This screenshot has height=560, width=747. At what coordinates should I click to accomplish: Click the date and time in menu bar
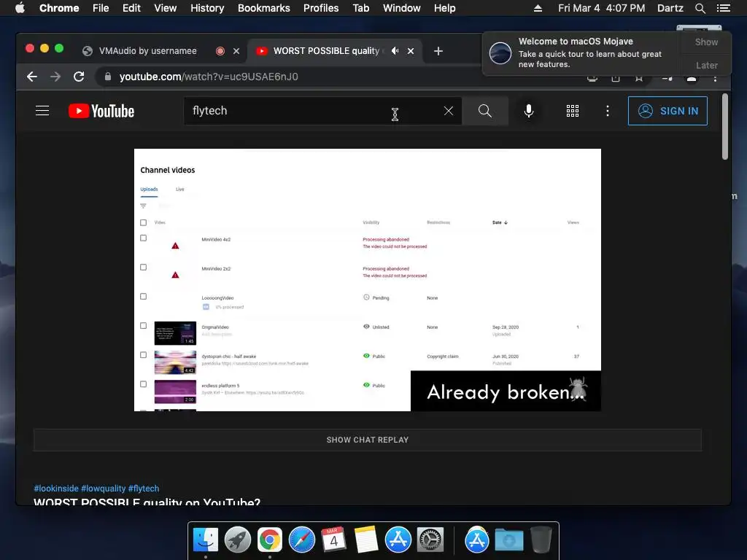[x=601, y=8]
